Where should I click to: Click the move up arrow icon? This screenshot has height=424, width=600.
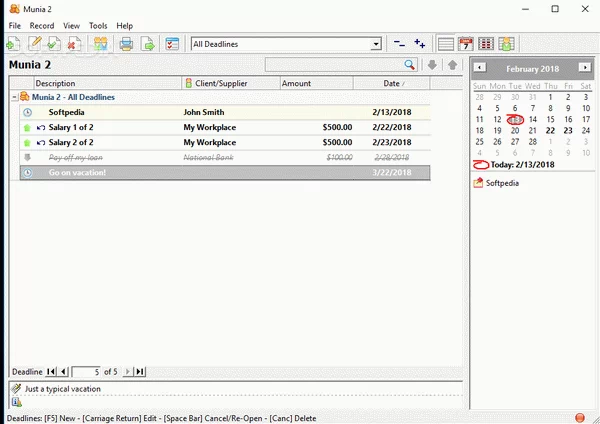(452, 65)
